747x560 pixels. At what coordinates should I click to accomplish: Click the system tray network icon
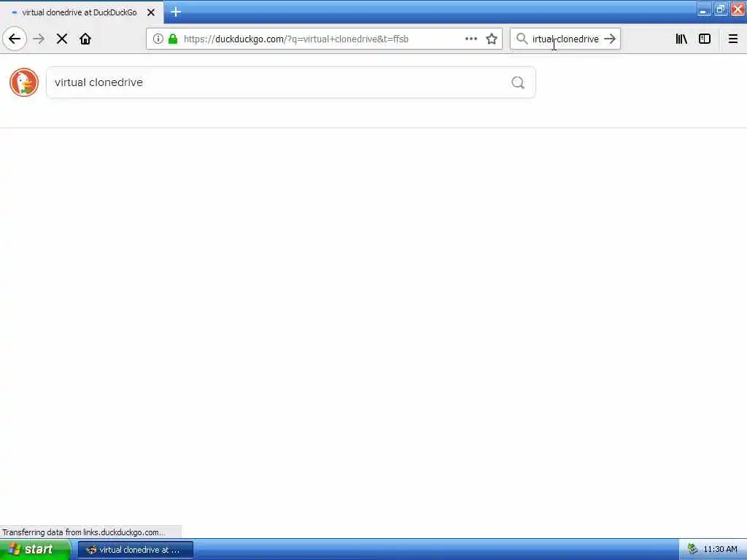click(x=693, y=550)
